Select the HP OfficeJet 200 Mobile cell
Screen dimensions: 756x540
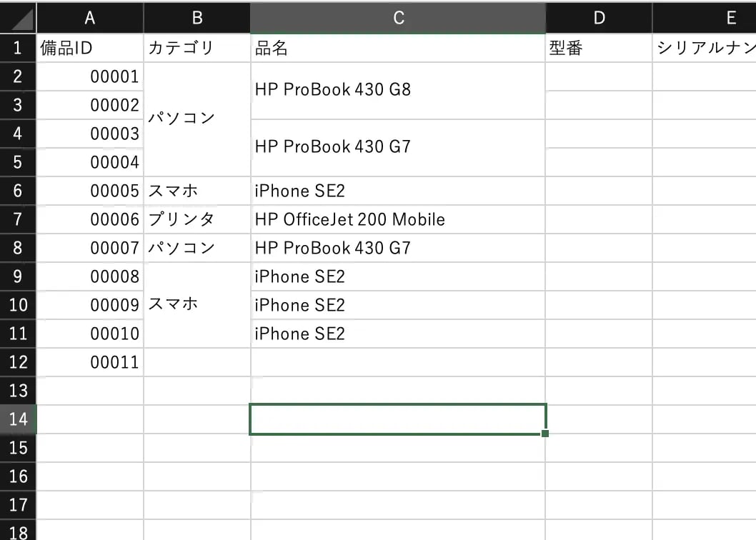click(398, 219)
